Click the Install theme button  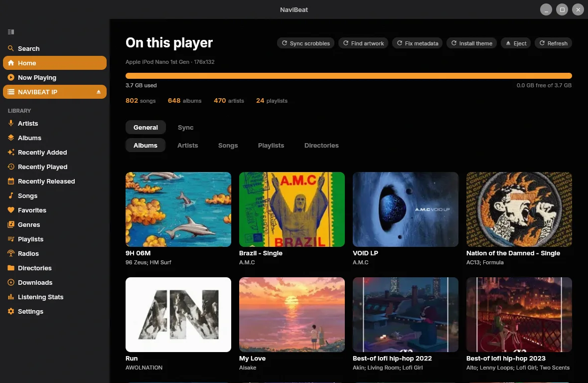[x=471, y=43]
